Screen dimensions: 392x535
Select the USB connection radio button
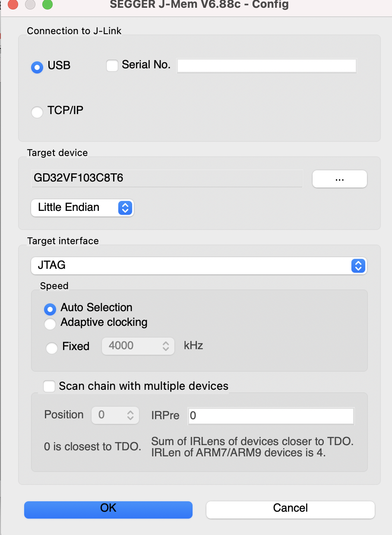(x=37, y=67)
